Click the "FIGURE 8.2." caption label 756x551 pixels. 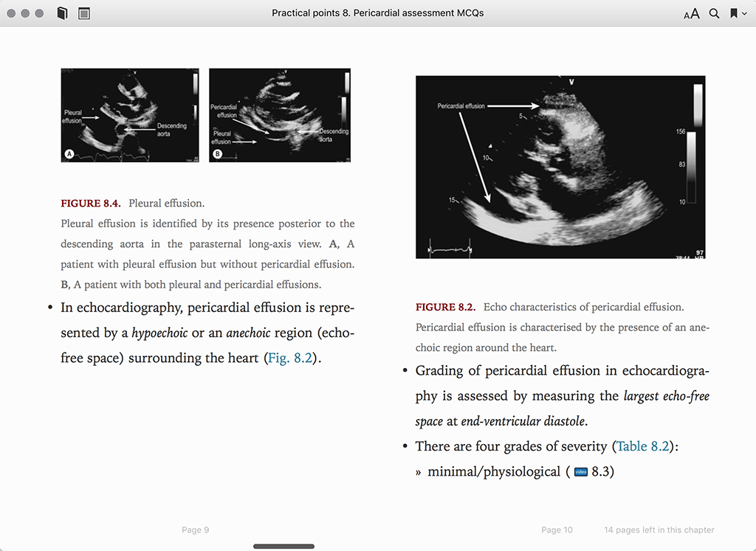(x=445, y=308)
